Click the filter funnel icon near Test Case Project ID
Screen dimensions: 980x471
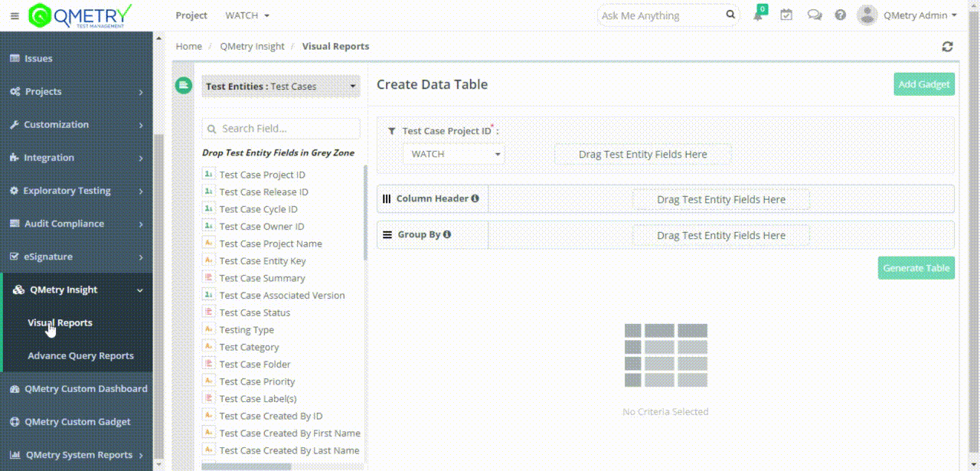pos(392,131)
